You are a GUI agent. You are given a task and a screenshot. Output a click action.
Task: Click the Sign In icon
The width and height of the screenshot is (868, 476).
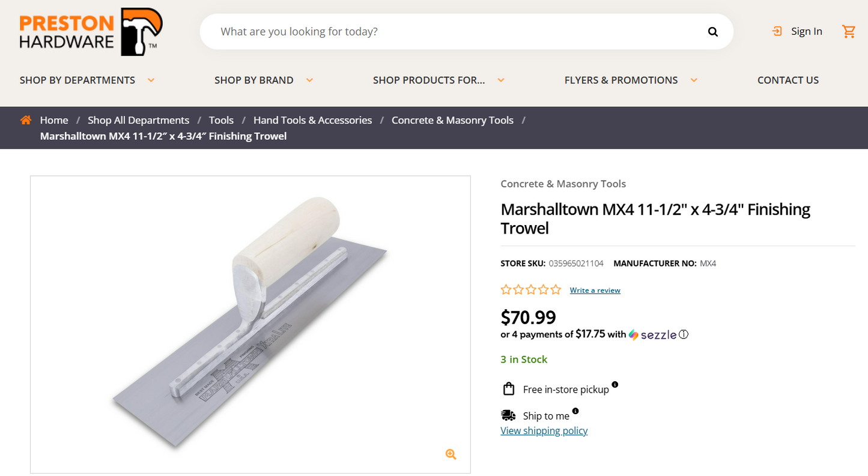777,31
